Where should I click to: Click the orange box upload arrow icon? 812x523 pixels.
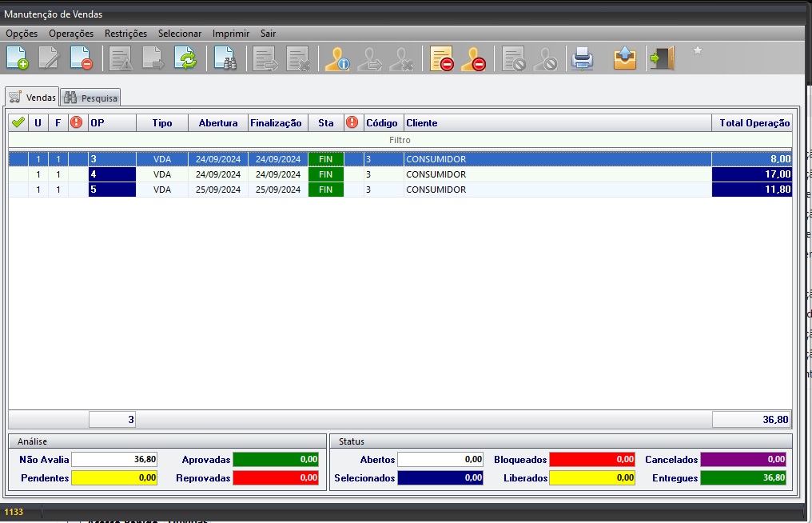pos(624,58)
